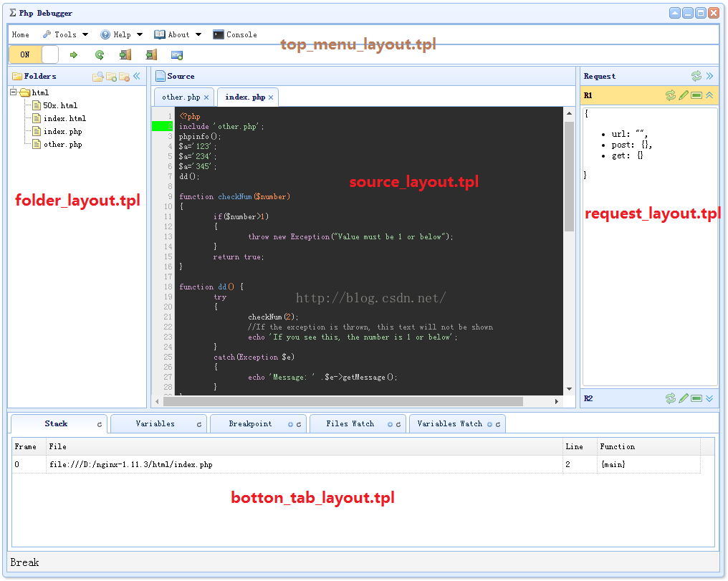Click the Step Into door icon
The height and width of the screenshot is (581, 728).
125,54
